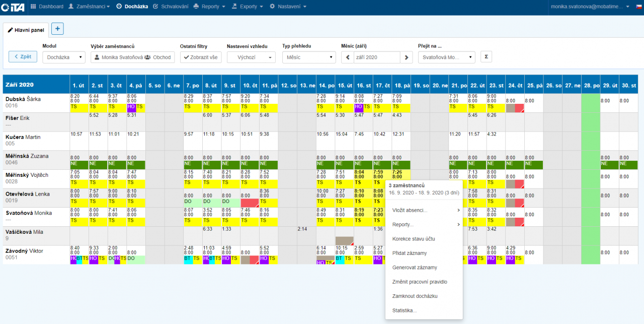644x324 pixels.
Task: Choose Vložit absenci in context menu
Action: pos(410,210)
